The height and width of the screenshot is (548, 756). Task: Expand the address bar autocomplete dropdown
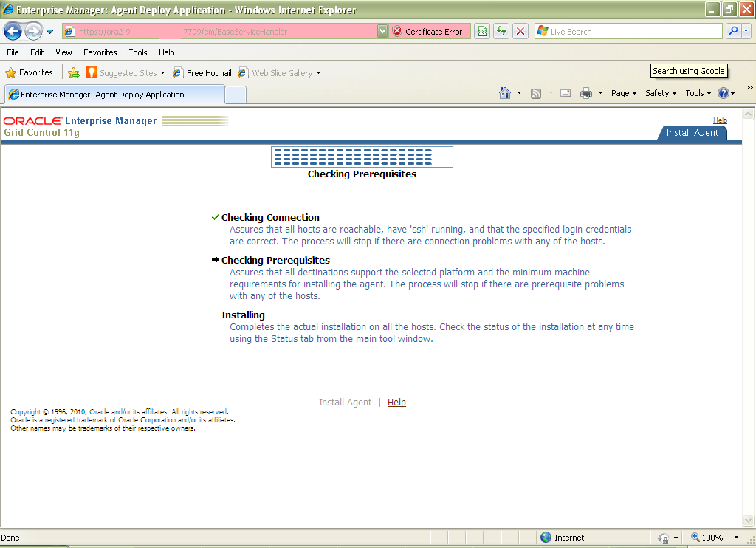point(382,32)
